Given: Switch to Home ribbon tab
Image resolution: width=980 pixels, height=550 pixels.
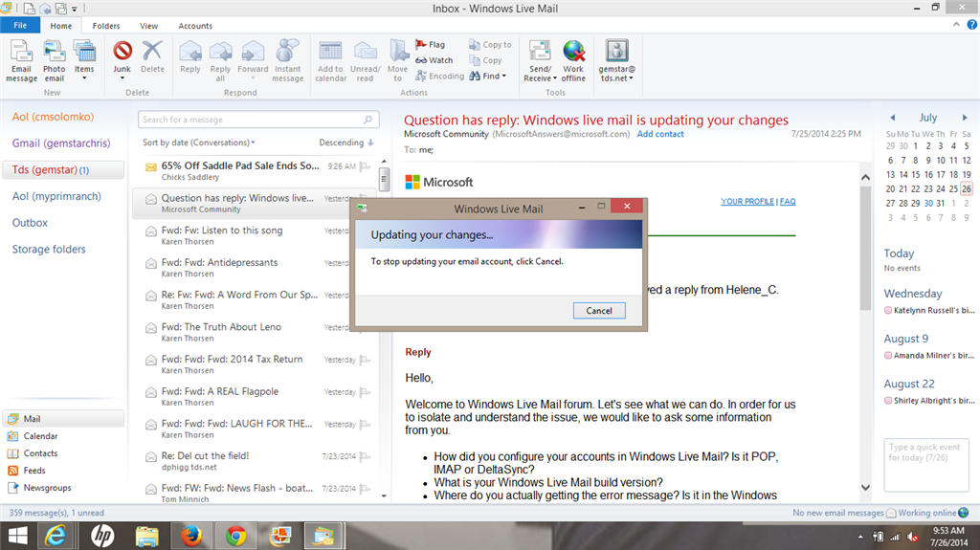Looking at the screenshot, I should pyautogui.click(x=60, y=26).
